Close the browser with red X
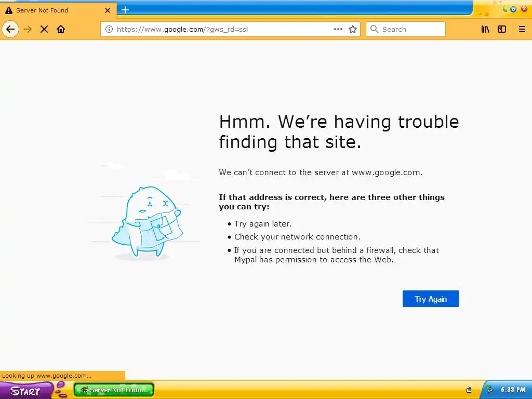532x399 pixels. click(x=524, y=9)
